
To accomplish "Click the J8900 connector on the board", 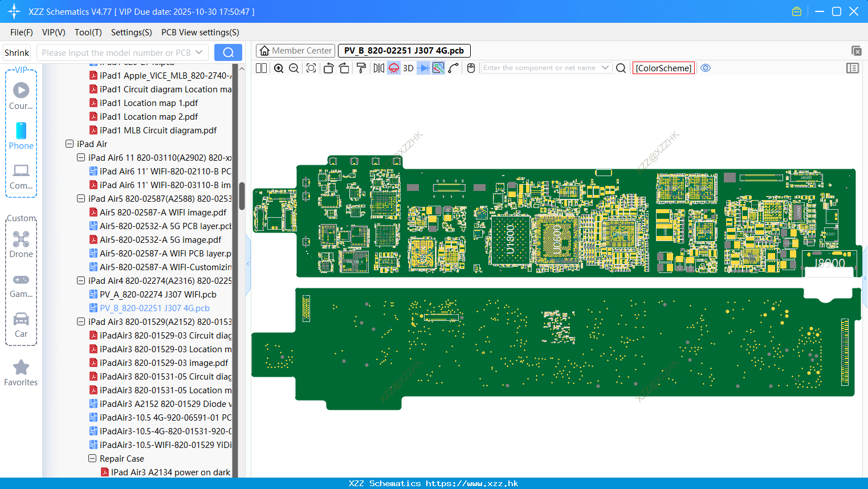I will point(829,263).
